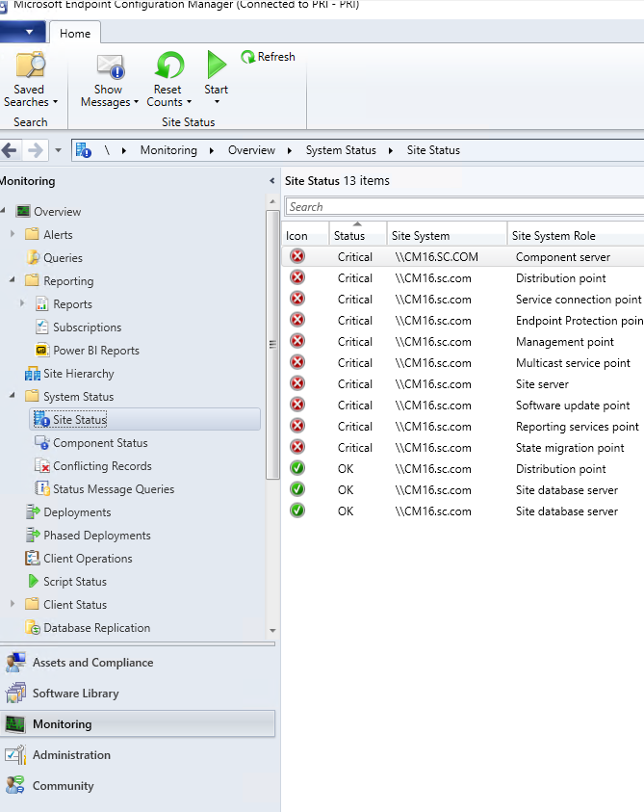The width and height of the screenshot is (644, 812).
Task: Click Reset Counts green arrow icon
Action: point(169,65)
